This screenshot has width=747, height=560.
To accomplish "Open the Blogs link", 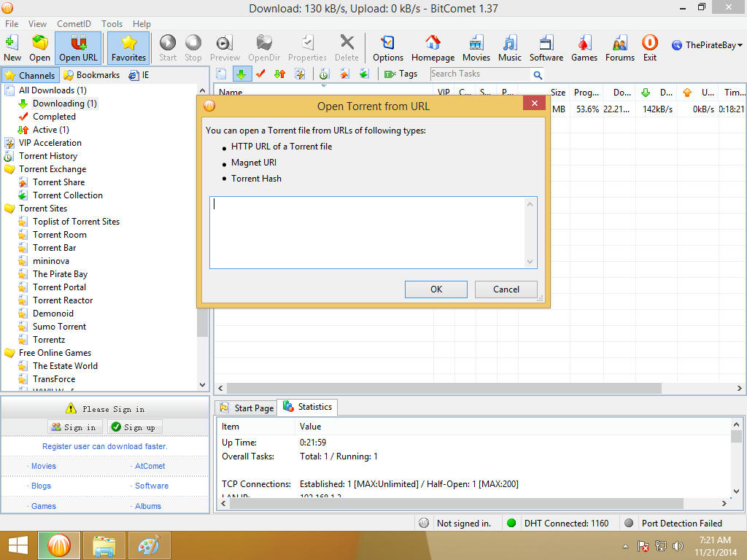I will (x=41, y=486).
